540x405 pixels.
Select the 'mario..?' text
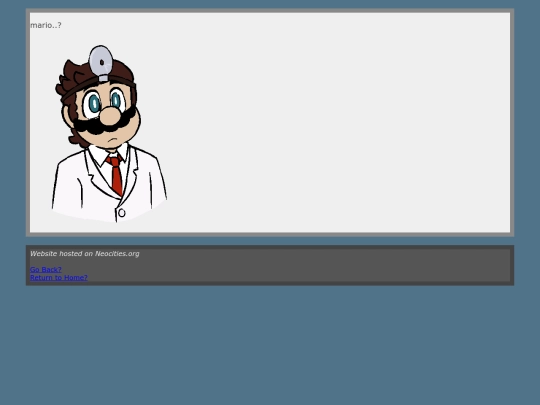pyautogui.click(x=46, y=25)
